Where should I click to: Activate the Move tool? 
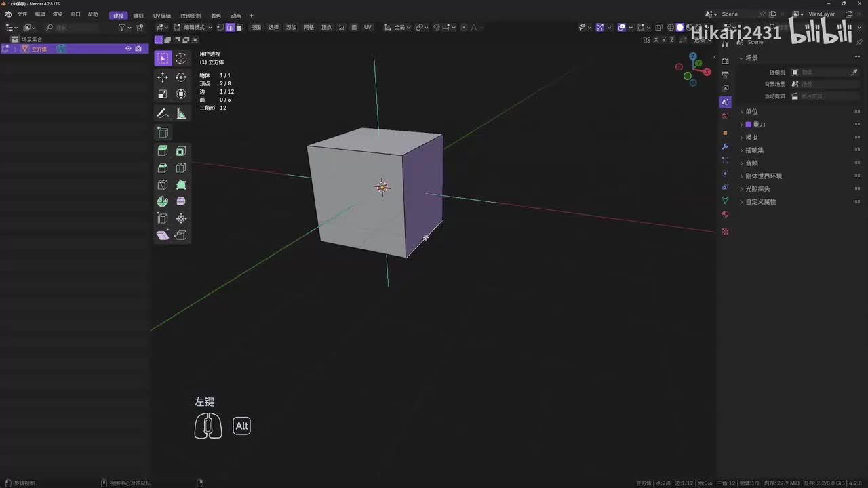tap(163, 77)
